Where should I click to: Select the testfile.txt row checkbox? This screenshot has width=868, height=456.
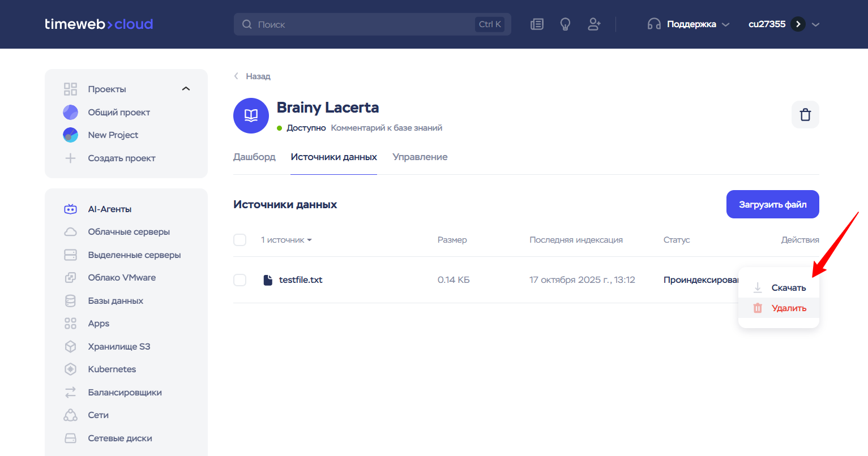click(240, 280)
